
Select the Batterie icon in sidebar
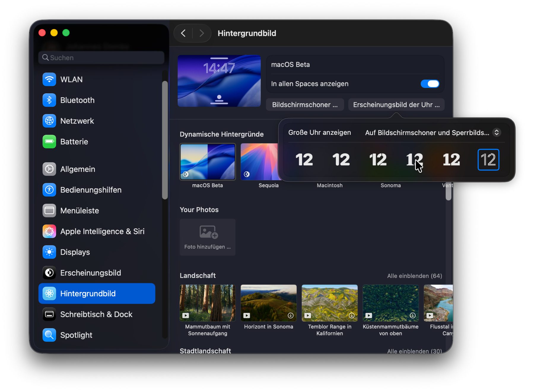point(49,142)
